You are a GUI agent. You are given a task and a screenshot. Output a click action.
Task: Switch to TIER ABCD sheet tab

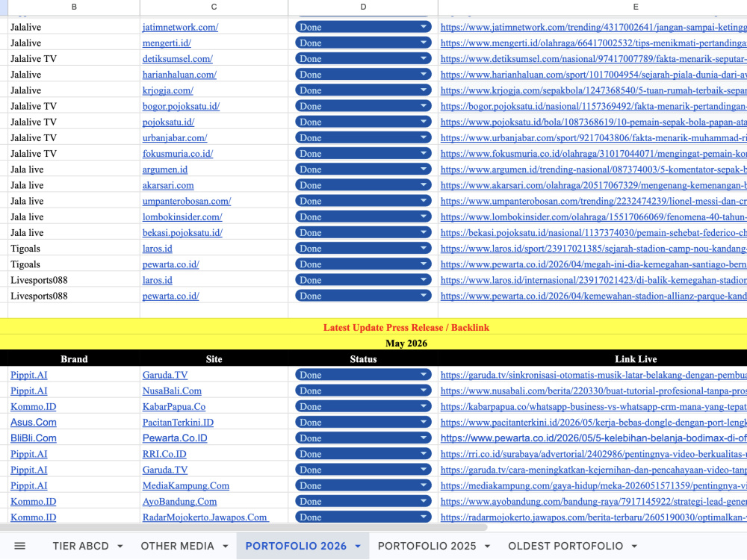[x=81, y=546]
